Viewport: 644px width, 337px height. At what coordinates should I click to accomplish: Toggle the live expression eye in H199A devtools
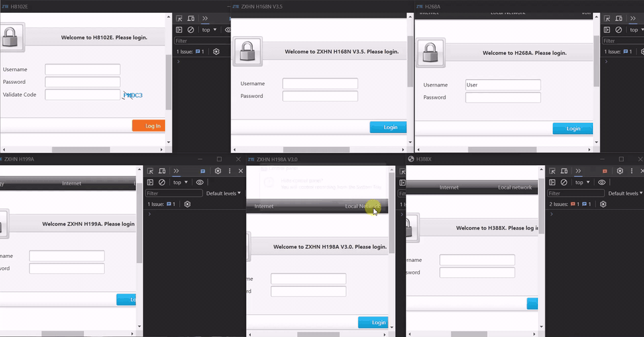coord(200,182)
